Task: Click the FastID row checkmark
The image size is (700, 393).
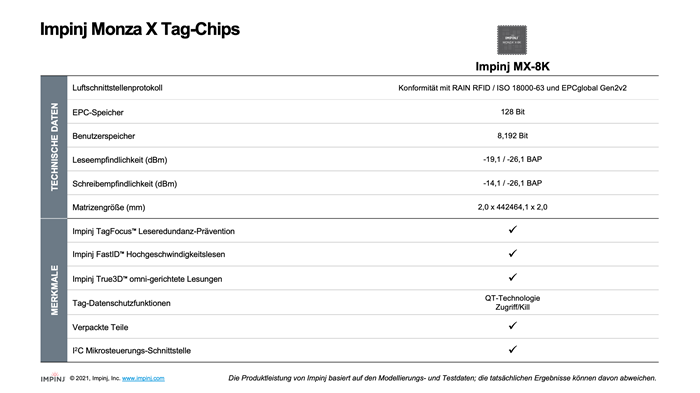Action: 512,253
